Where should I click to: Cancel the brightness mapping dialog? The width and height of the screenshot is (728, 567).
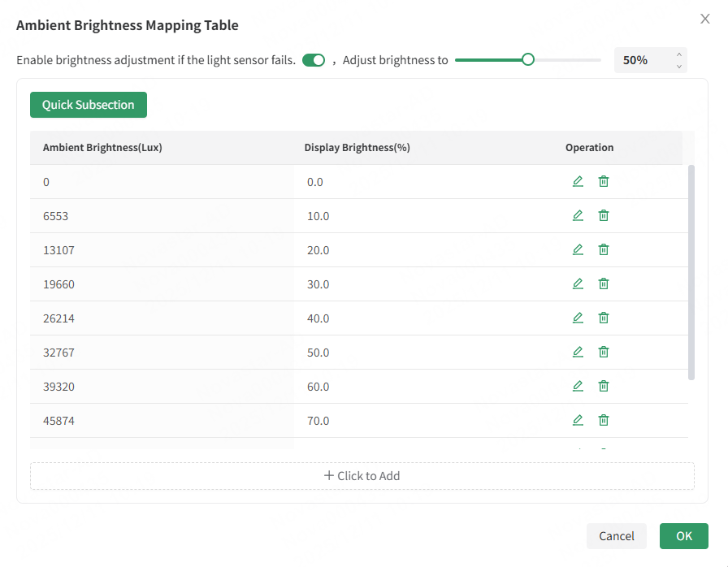click(616, 536)
